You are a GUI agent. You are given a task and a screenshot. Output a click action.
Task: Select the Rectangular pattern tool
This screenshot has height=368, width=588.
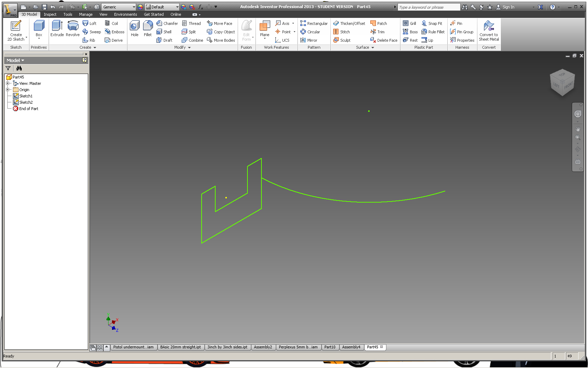(x=314, y=23)
